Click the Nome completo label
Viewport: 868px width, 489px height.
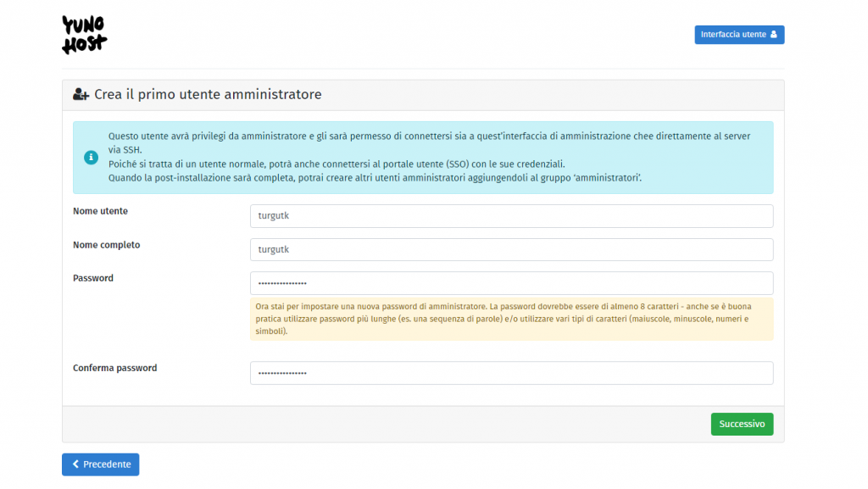point(107,245)
